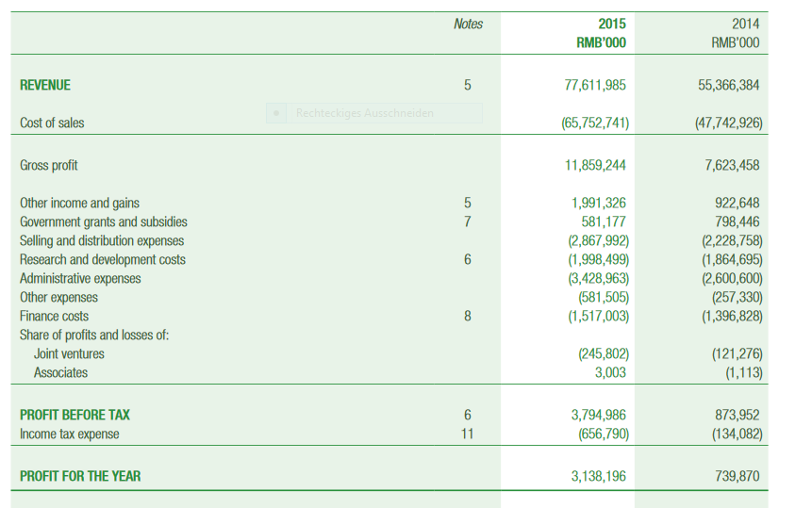Click the faint Rechteckiges Ausschneiden icon
Viewport: 812px width, 508px height.
tap(276, 113)
